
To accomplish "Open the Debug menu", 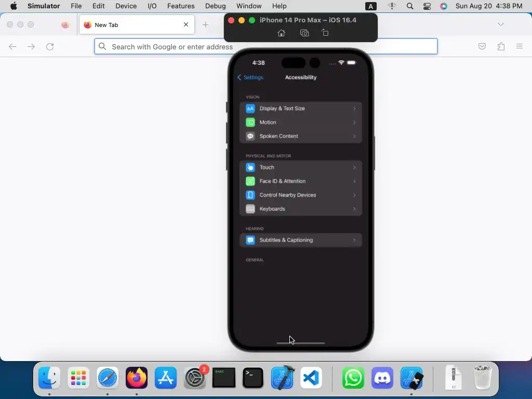I will (x=216, y=6).
